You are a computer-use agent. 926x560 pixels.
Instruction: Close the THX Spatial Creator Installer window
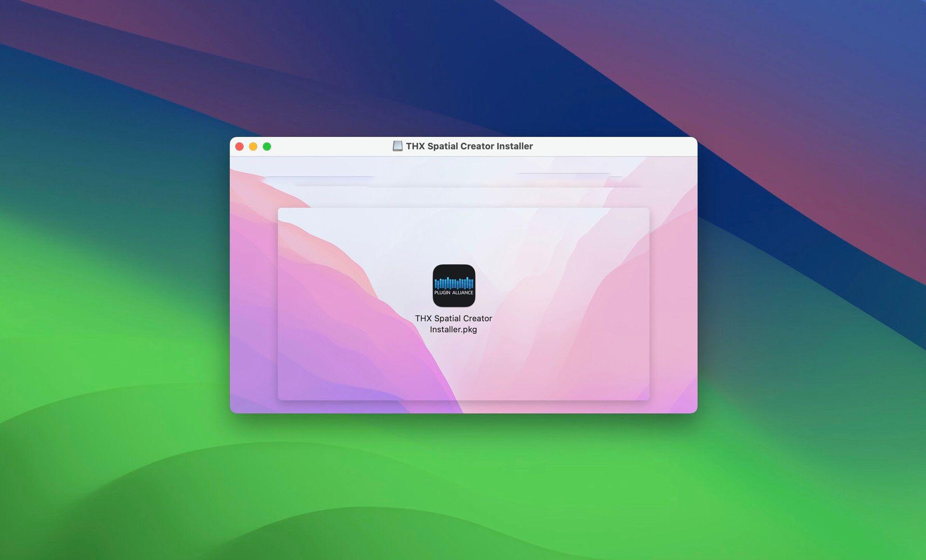point(239,147)
